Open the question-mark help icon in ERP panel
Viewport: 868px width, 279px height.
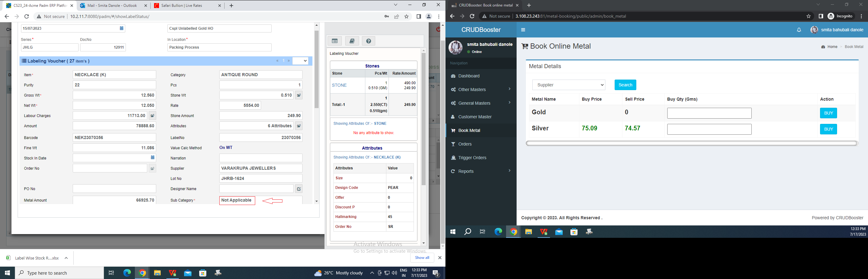[369, 41]
